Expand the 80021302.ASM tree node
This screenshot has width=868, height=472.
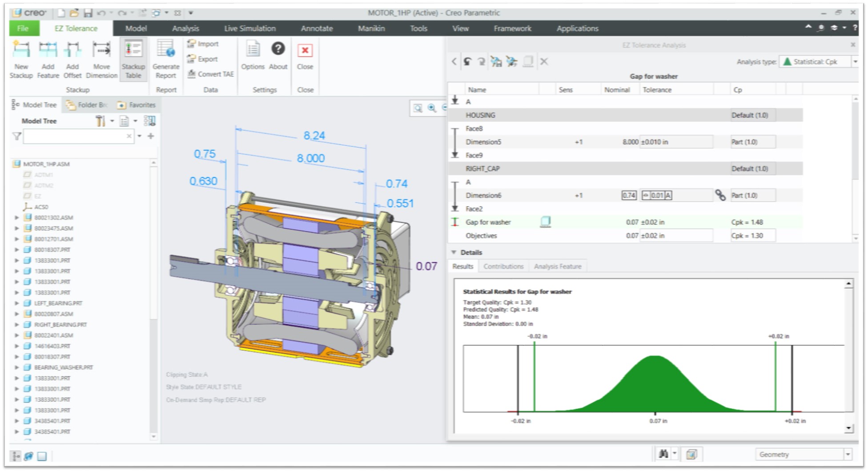coord(17,218)
